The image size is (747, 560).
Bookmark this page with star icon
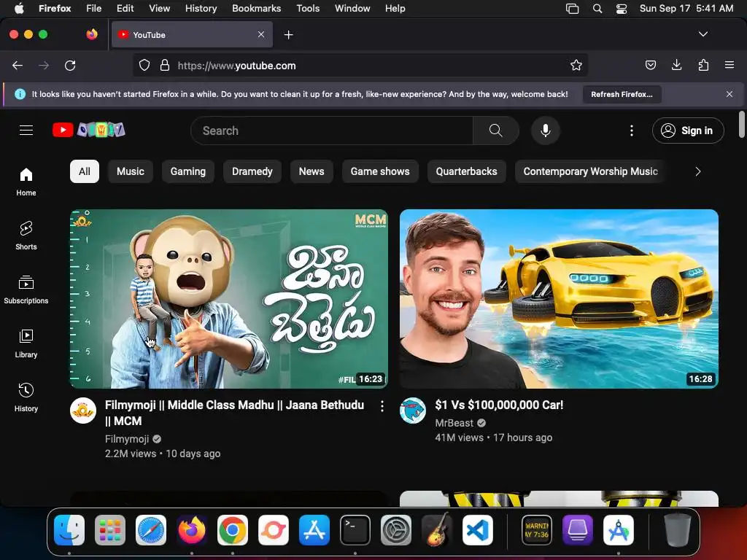576,65
